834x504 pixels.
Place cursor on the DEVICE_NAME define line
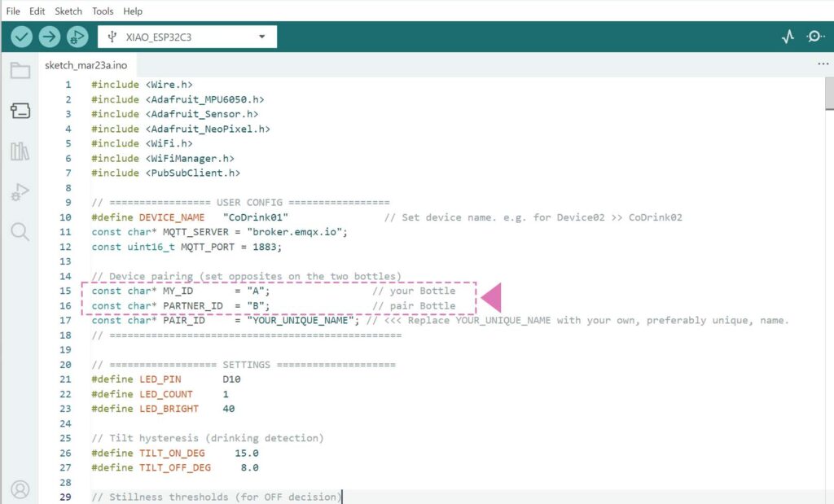(244, 217)
